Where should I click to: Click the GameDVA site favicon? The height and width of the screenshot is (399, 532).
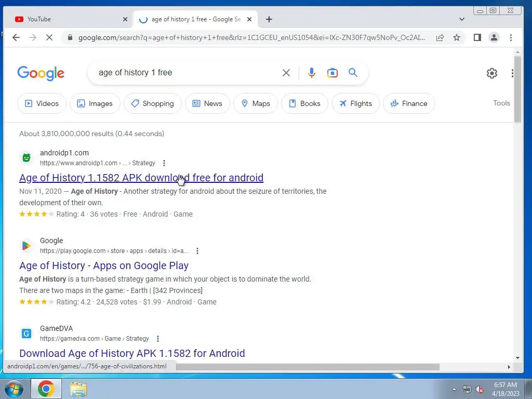(26, 334)
